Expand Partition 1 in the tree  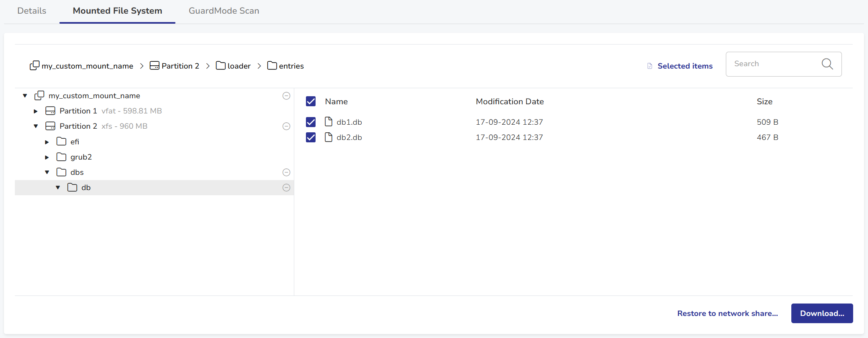[x=36, y=111]
